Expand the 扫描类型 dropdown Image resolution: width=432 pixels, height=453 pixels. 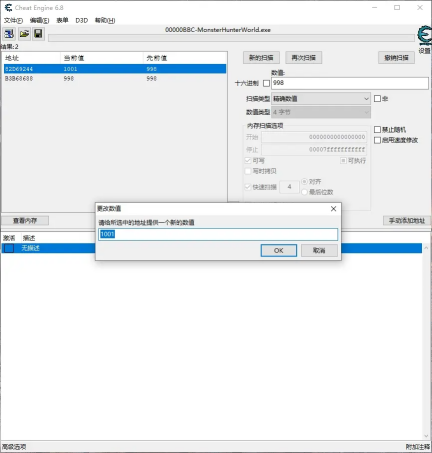click(321, 99)
